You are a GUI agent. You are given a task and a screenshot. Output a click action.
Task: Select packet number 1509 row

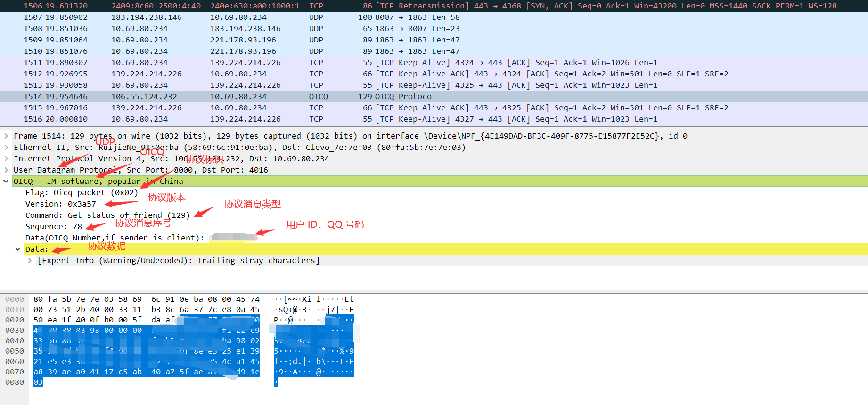(x=434, y=40)
